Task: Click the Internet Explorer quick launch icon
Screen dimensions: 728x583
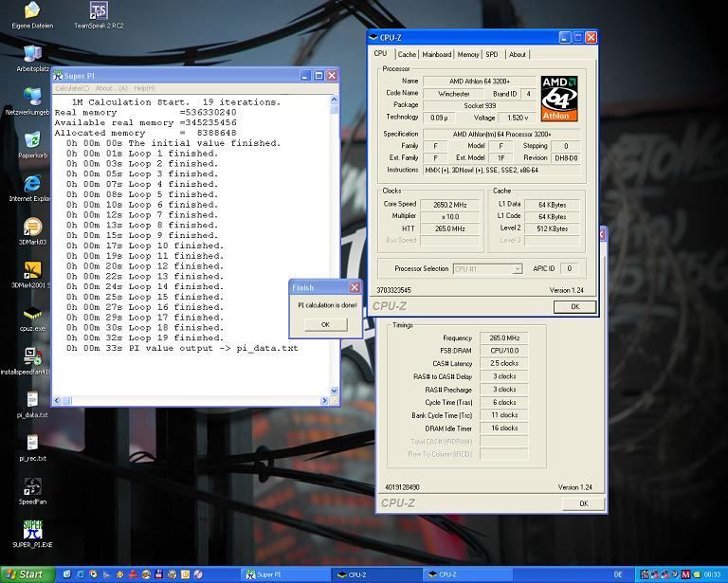Action: (80, 574)
